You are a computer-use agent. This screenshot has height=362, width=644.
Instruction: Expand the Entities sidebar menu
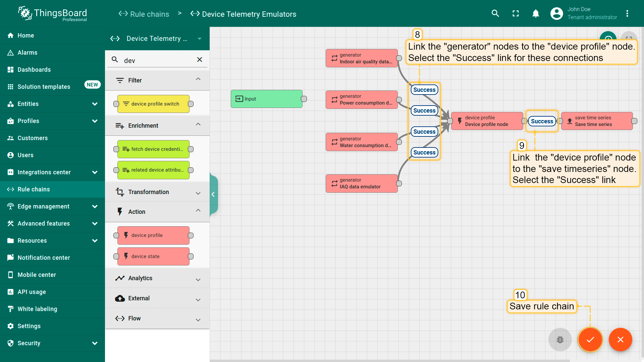coord(95,104)
